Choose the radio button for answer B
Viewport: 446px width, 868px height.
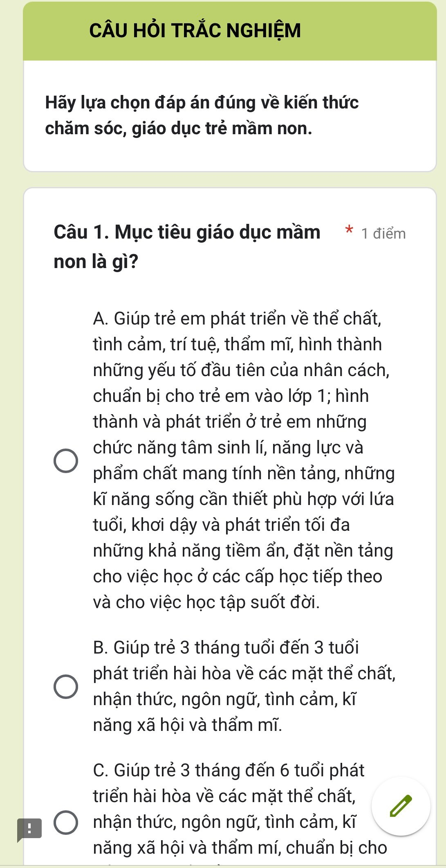click(66, 686)
